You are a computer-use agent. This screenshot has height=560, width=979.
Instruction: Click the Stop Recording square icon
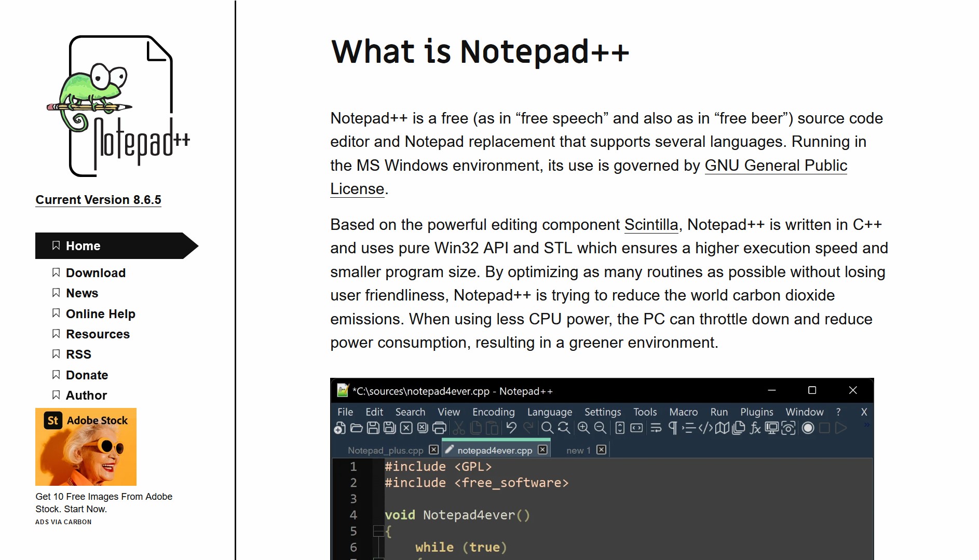pos(824,428)
